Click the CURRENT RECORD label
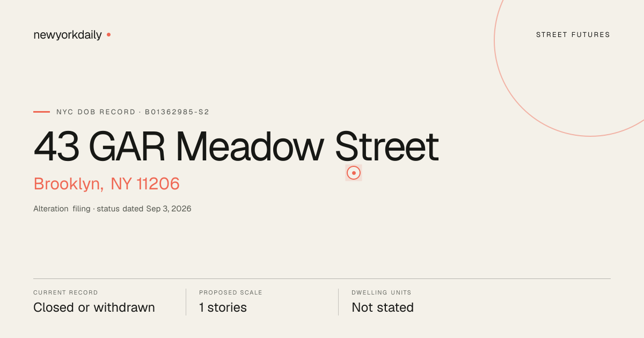The width and height of the screenshot is (644, 338). coord(65,293)
